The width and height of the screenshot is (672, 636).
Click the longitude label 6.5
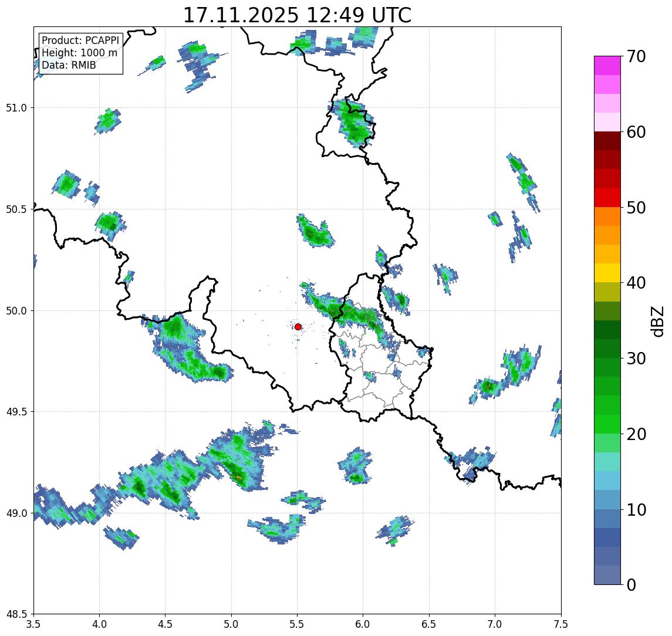[x=429, y=624]
